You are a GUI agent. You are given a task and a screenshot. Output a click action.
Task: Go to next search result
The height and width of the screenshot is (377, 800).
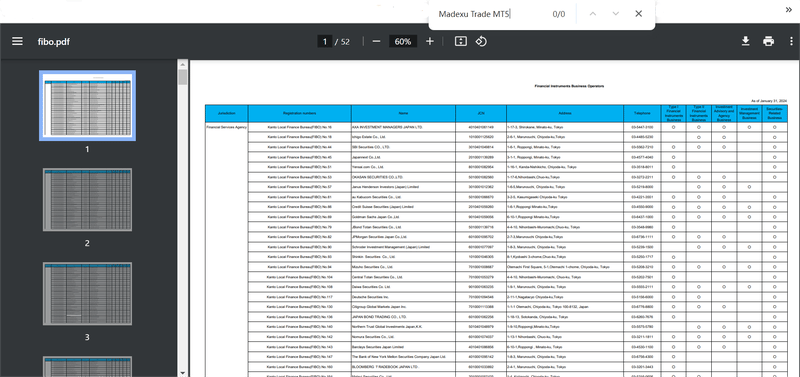615,14
